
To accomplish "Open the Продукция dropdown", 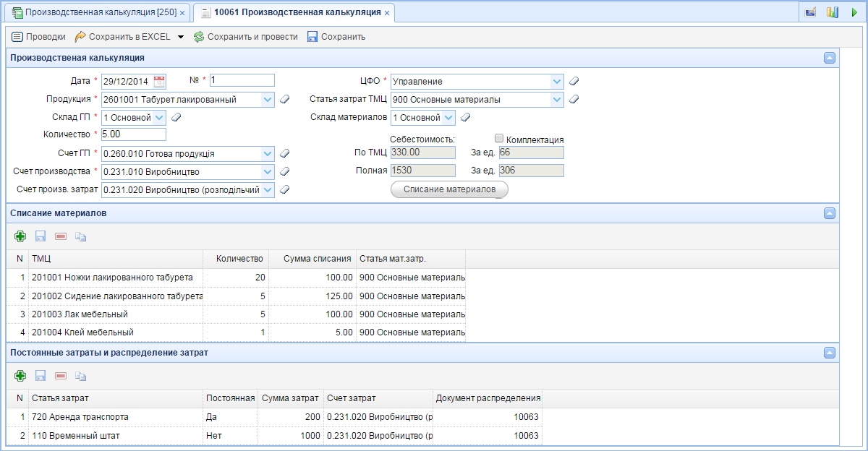I will click(268, 100).
